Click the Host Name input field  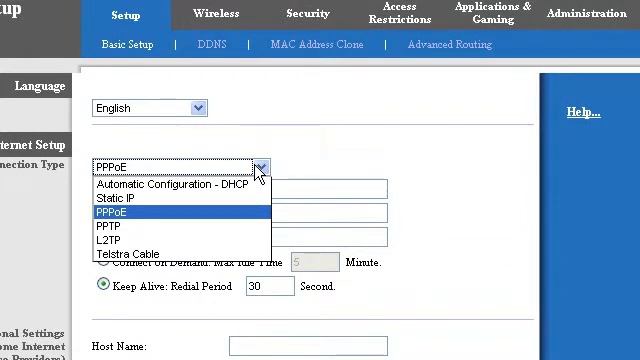click(308, 346)
